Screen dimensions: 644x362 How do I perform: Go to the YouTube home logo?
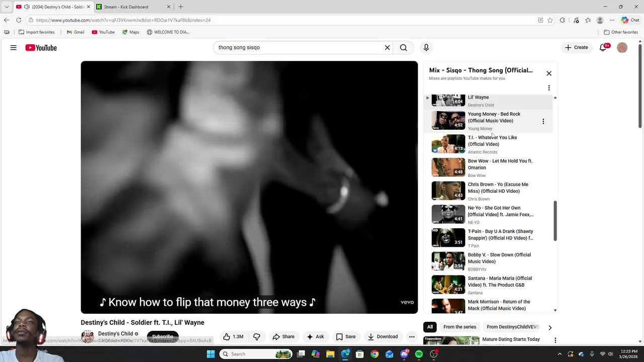(41, 48)
